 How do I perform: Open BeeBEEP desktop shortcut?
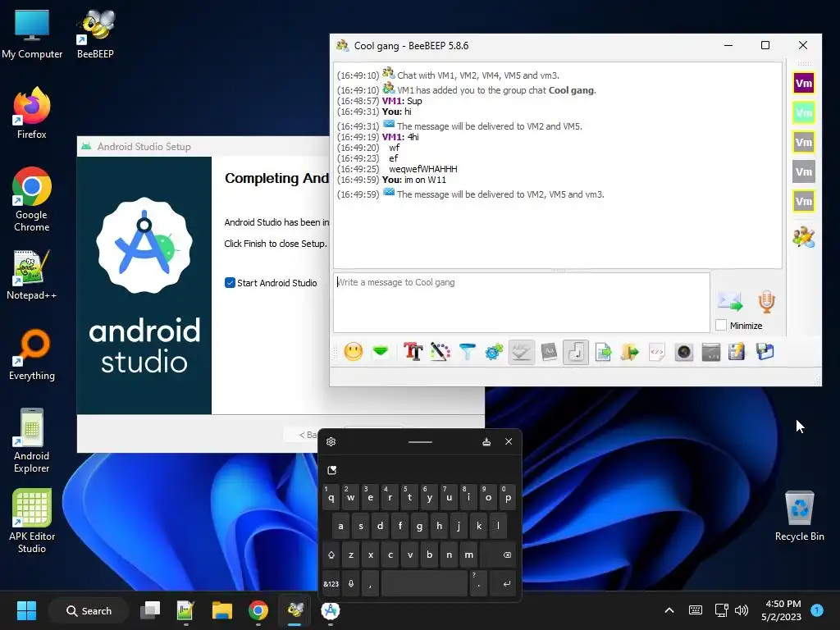pos(95,34)
